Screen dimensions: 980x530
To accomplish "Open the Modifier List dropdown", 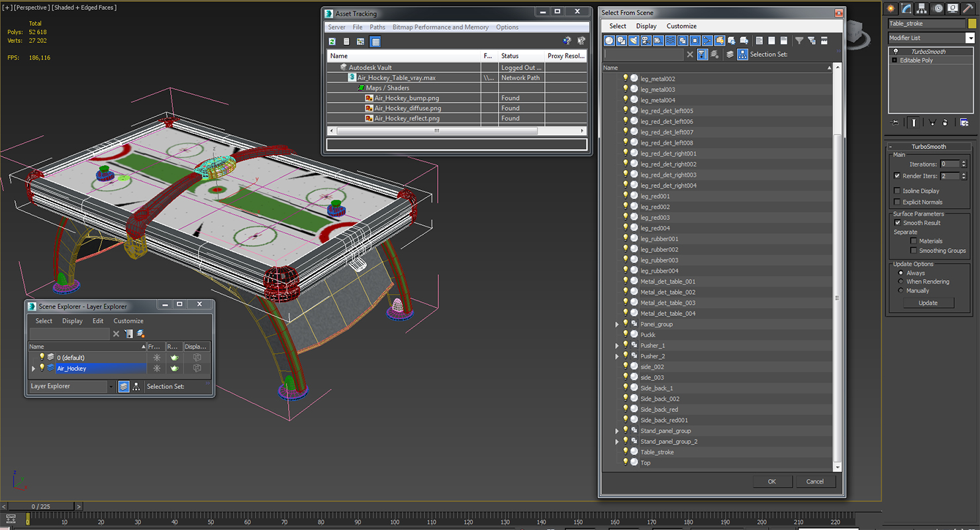I will 932,38.
